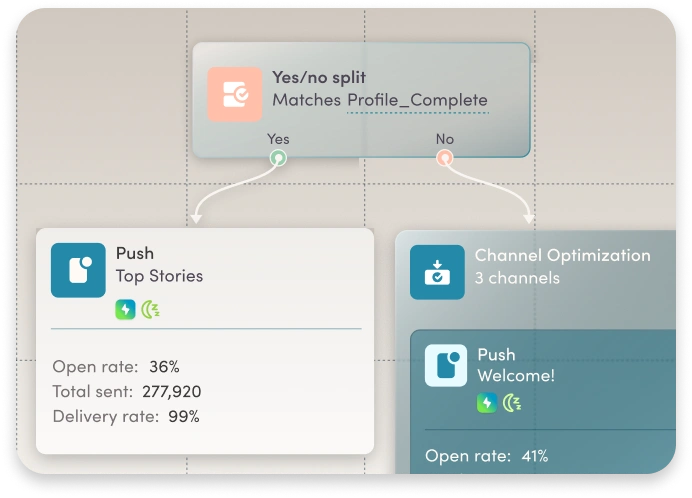Click moon quiet-hours icon under Top Stories

pyautogui.click(x=150, y=309)
